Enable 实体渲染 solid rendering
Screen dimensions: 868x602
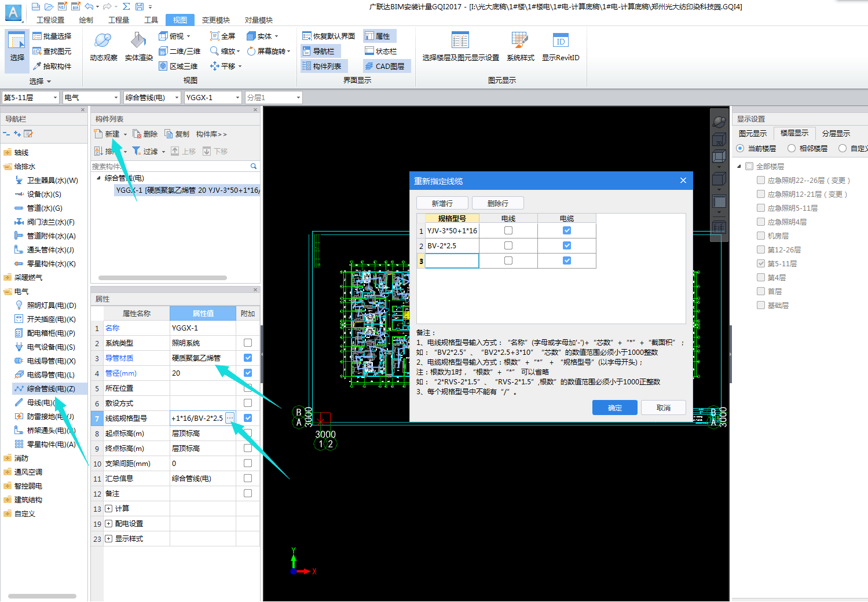click(138, 46)
